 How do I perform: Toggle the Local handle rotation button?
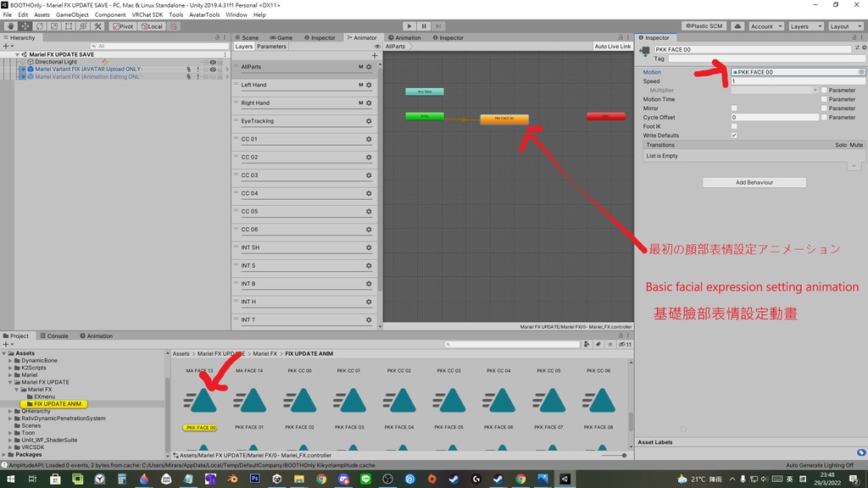click(x=151, y=26)
